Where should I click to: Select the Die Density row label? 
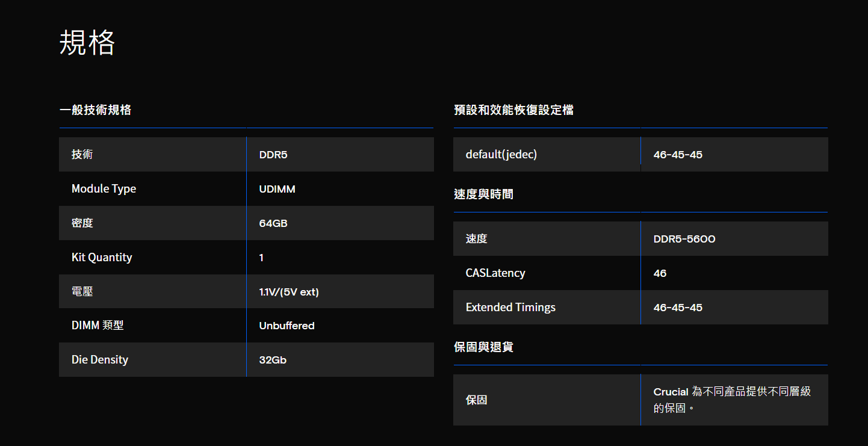click(x=100, y=359)
